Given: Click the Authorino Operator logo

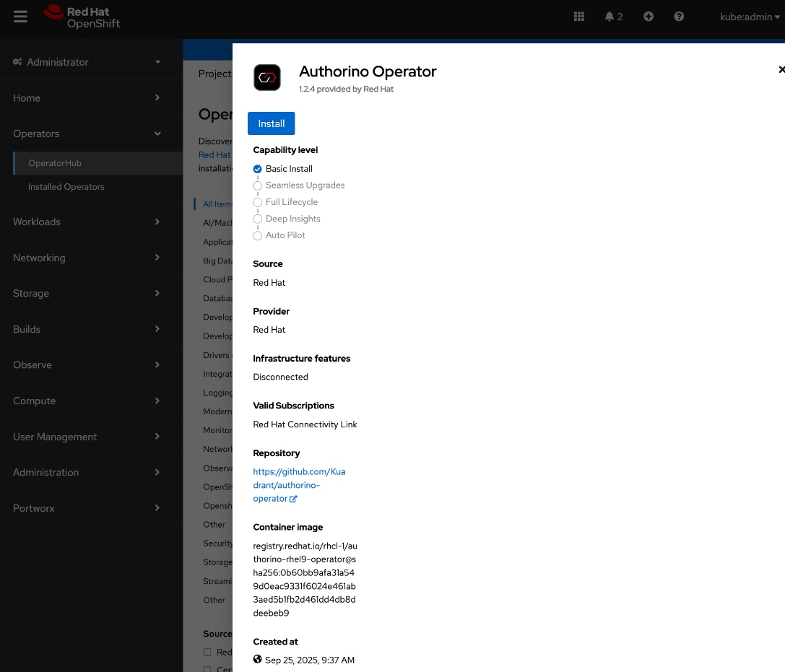Looking at the screenshot, I should (x=267, y=77).
